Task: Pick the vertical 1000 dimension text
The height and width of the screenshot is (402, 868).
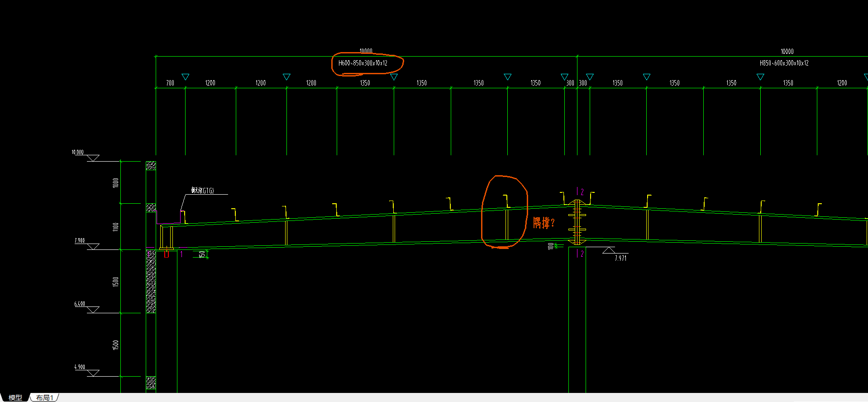Action: pyautogui.click(x=115, y=183)
